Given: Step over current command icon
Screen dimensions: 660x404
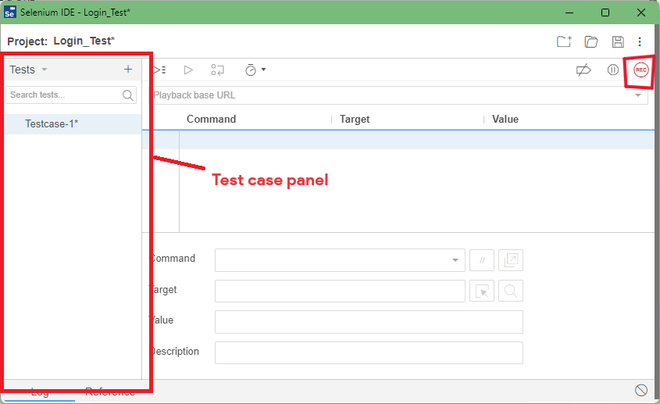Looking at the screenshot, I should pos(217,70).
